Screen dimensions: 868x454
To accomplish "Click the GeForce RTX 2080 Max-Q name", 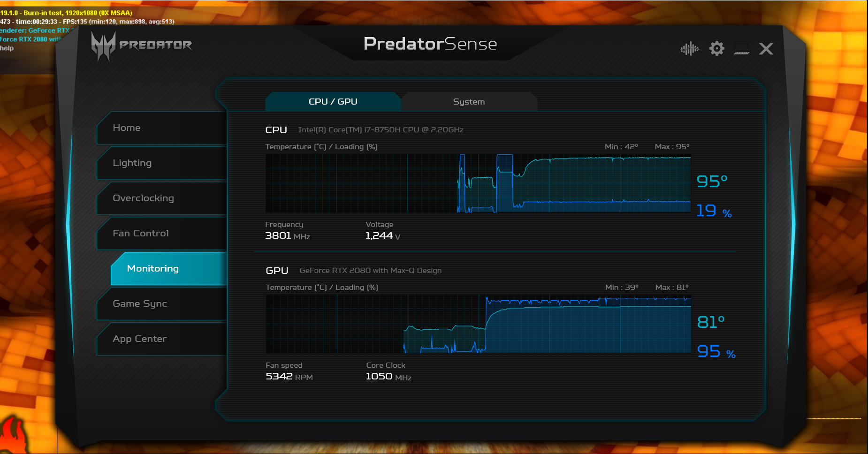I will [x=371, y=271].
